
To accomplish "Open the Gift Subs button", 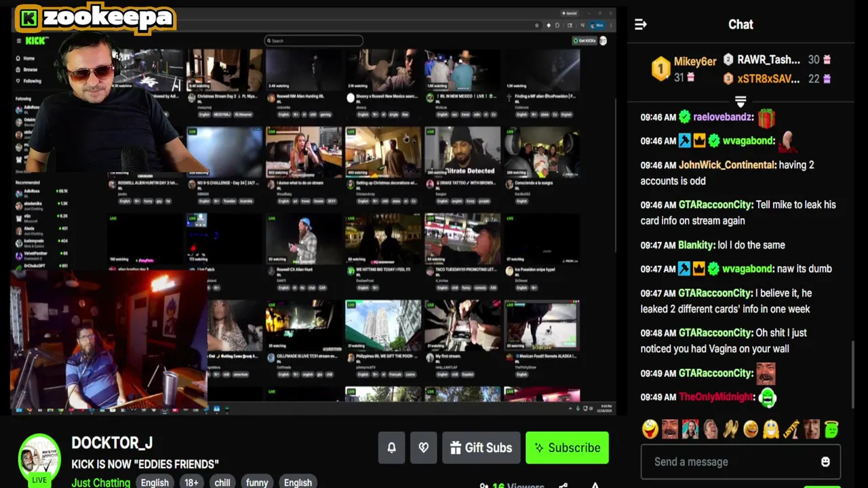I will 481,448.
